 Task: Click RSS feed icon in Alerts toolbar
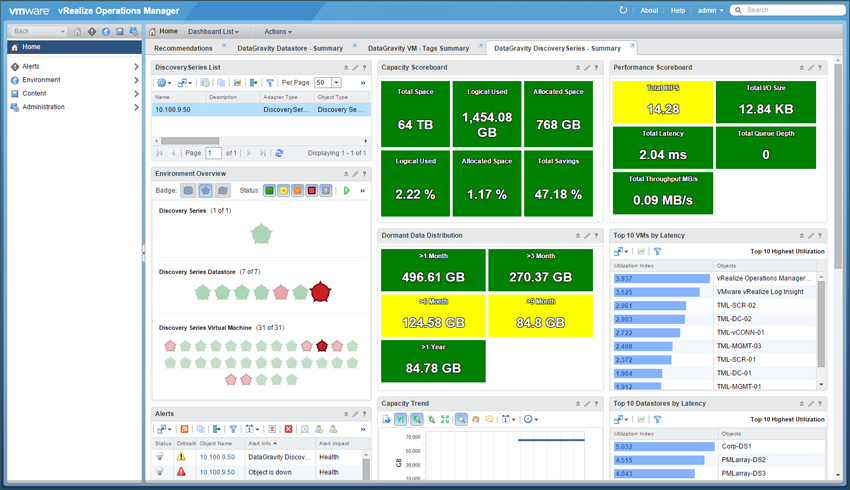click(x=184, y=429)
